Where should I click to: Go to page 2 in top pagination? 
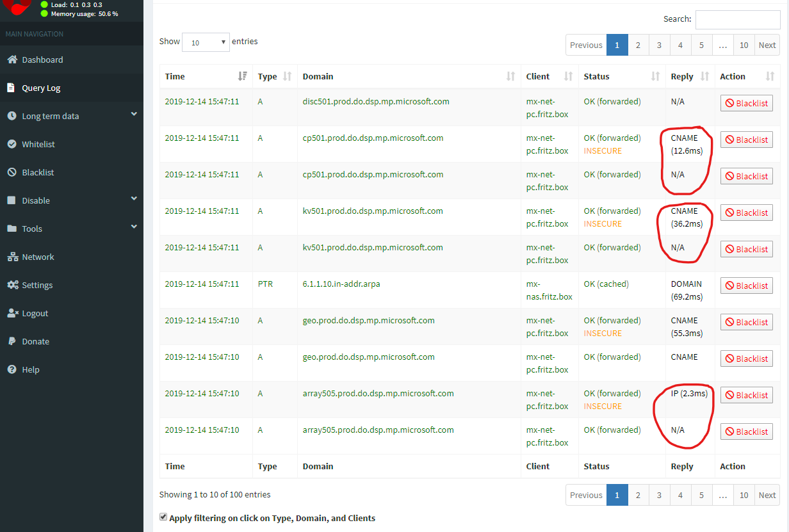coord(638,45)
